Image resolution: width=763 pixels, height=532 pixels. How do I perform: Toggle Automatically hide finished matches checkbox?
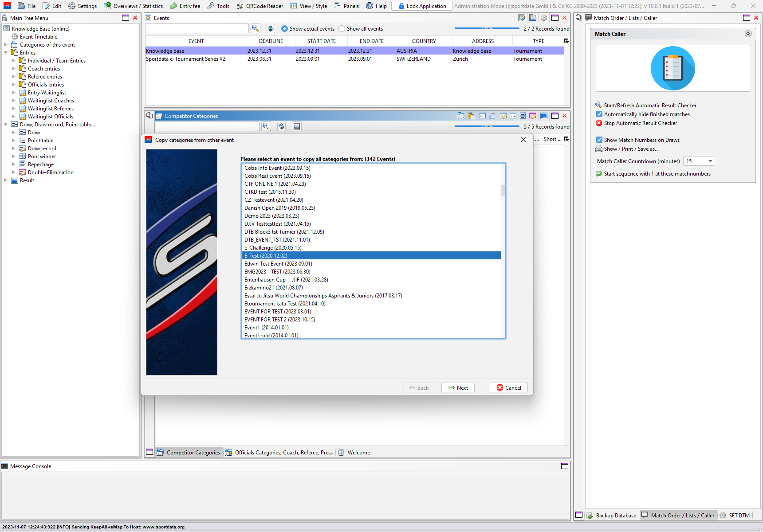[599, 114]
